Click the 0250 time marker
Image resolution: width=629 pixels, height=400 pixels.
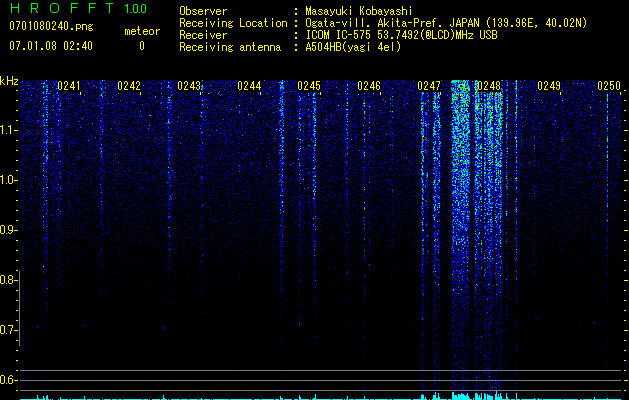(x=609, y=86)
